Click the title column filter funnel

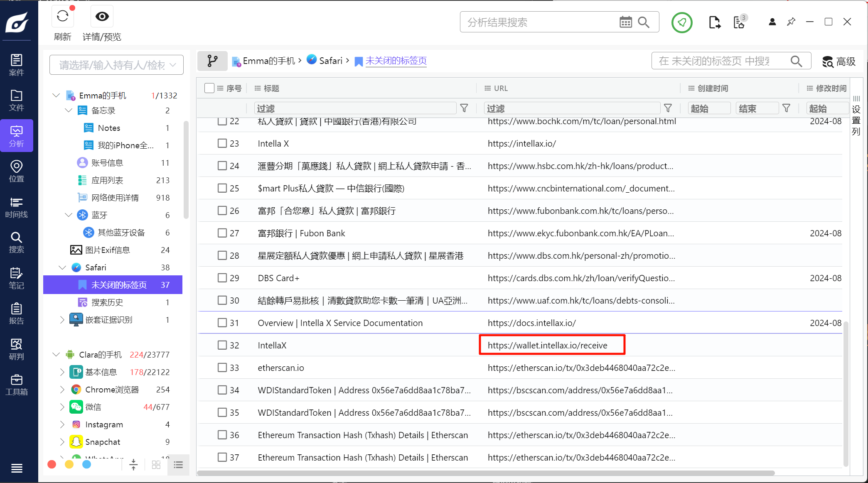pos(464,108)
